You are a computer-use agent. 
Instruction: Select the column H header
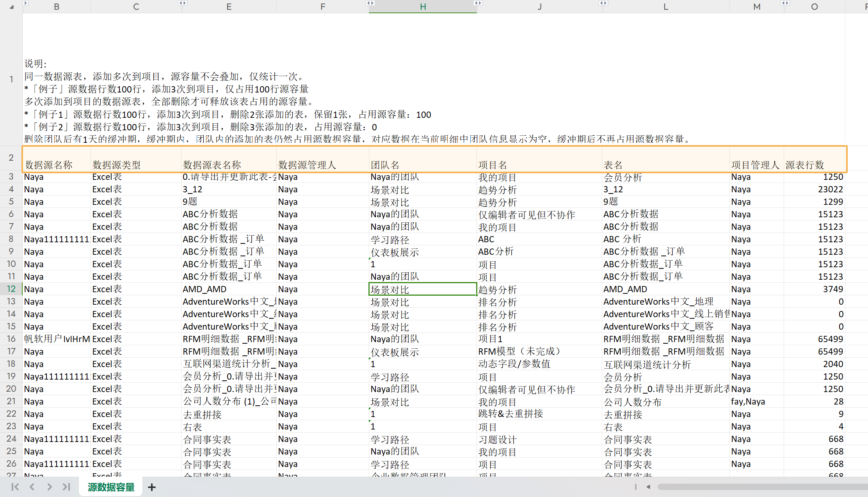423,7
